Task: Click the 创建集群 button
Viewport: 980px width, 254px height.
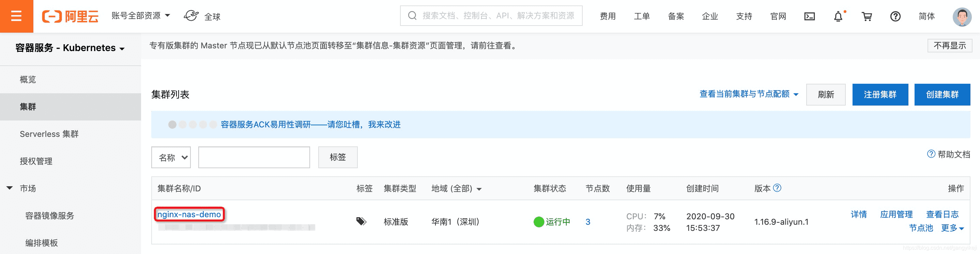Action: [x=942, y=94]
